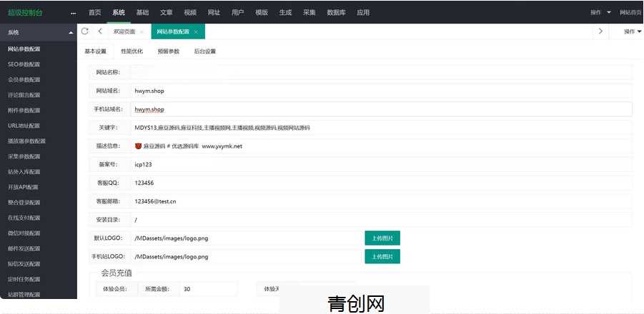This screenshot has height=314, width=644.
Task: Open 网站参数配置 in sidebar
Action: coord(24,49)
